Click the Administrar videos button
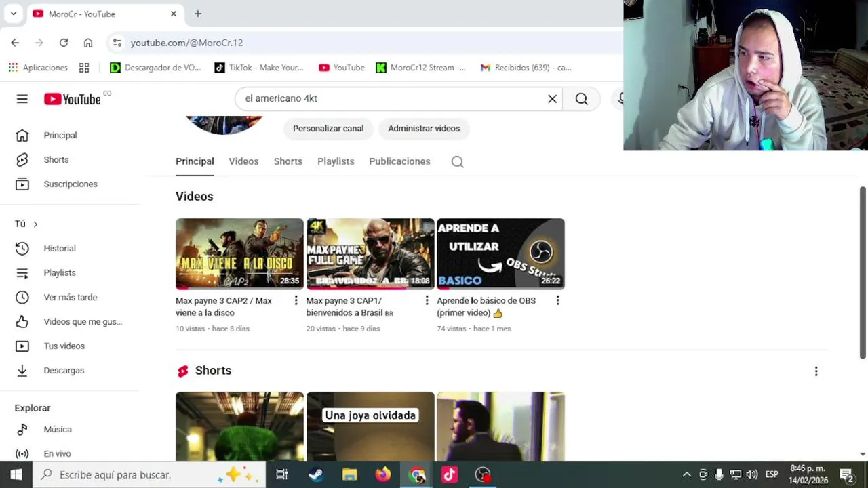The image size is (868, 488). point(424,129)
